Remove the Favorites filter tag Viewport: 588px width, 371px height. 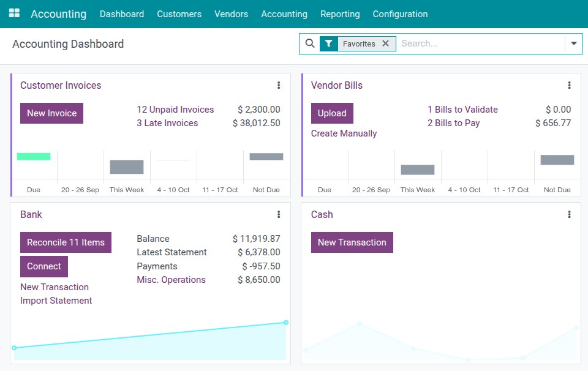385,43
